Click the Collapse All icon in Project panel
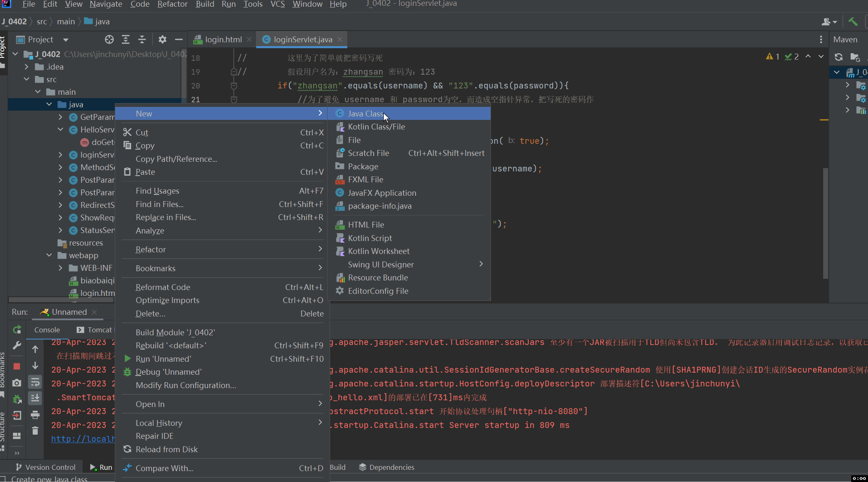 click(x=142, y=39)
